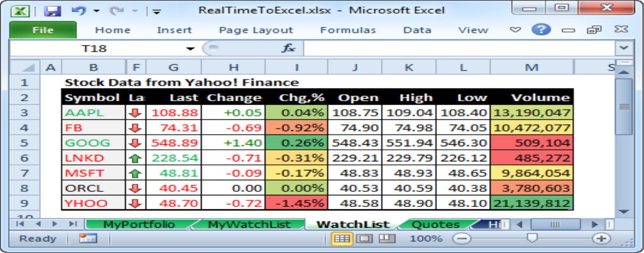The height and width of the screenshot is (253, 644).
Task: Switch to the MyPortfolio sheet tab
Action: pyautogui.click(x=139, y=224)
